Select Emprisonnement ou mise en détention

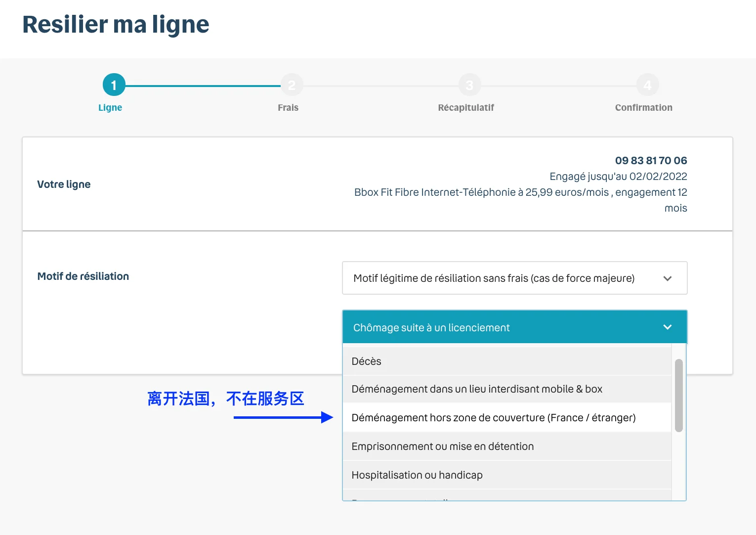[x=507, y=446]
